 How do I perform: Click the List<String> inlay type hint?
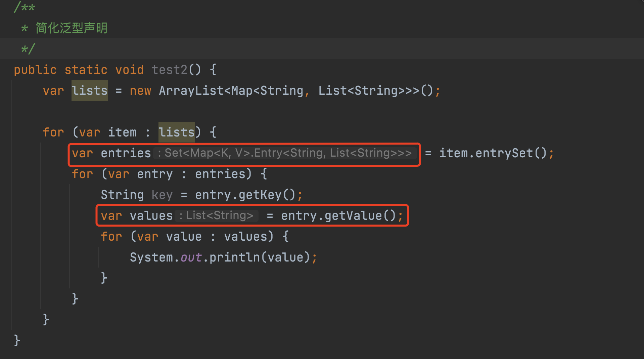tap(217, 216)
